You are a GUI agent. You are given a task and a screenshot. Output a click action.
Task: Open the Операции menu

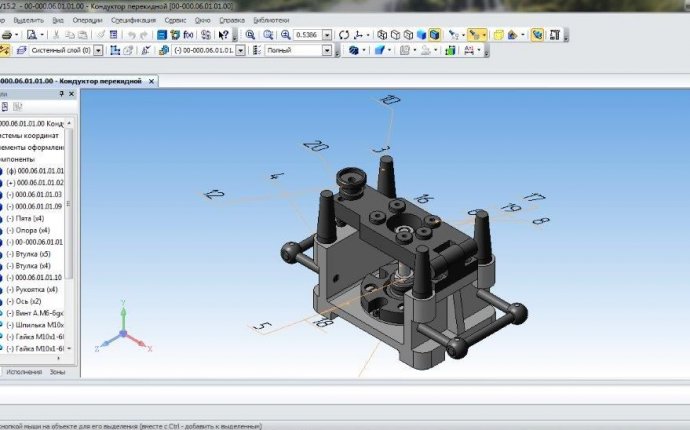tap(88, 20)
